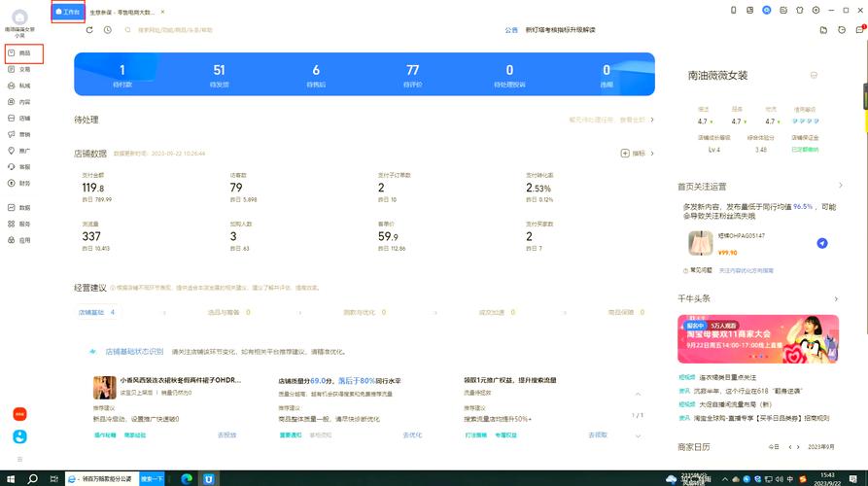
Task: Click the shop icon beside 南油薇薇女装
Action: click(814, 75)
